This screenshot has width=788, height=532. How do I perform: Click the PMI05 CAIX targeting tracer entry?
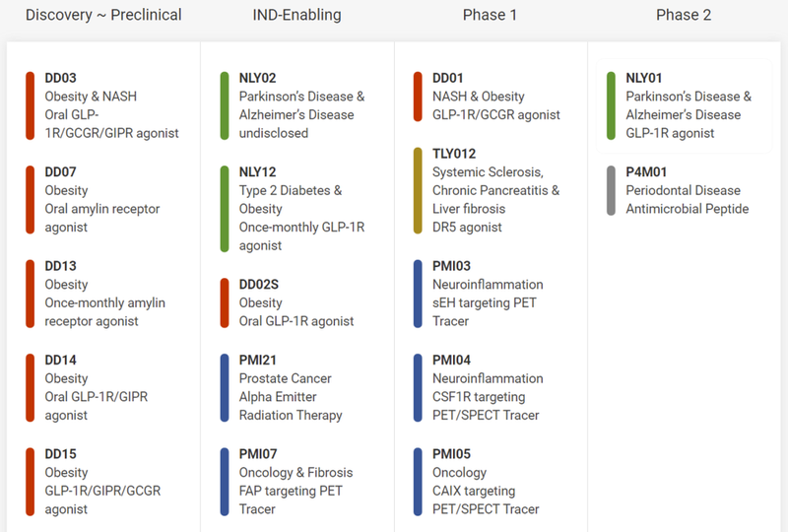click(486, 481)
